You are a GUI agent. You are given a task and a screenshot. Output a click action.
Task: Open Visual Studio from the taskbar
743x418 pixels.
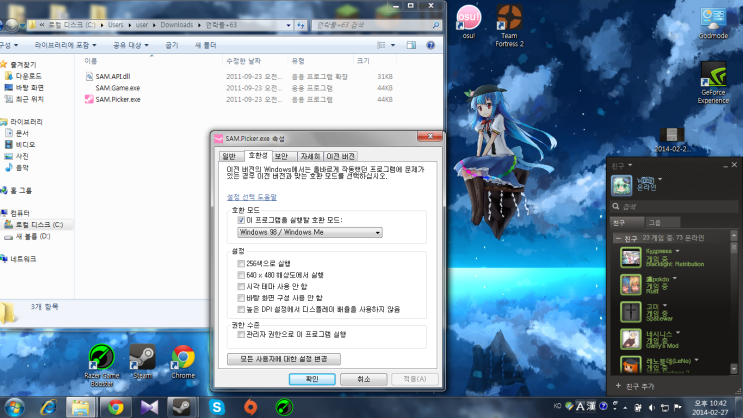click(149, 408)
